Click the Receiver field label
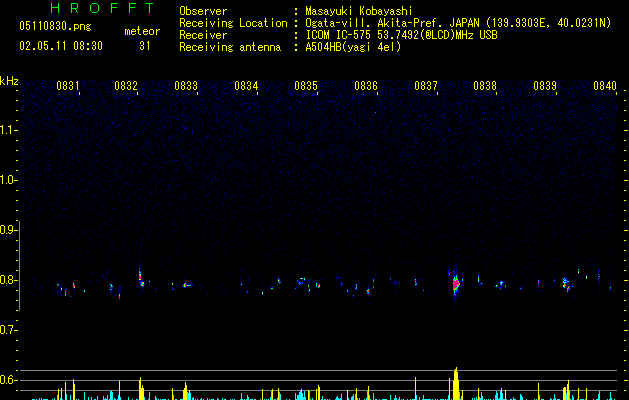The width and height of the screenshot is (629, 400). coord(203,35)
